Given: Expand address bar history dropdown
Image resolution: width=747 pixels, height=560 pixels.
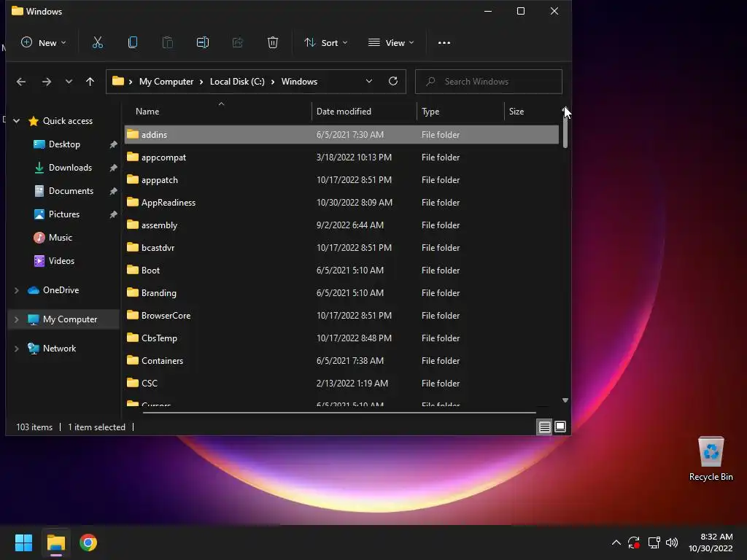Looking at the screenshot, I should tap(368, 82).
